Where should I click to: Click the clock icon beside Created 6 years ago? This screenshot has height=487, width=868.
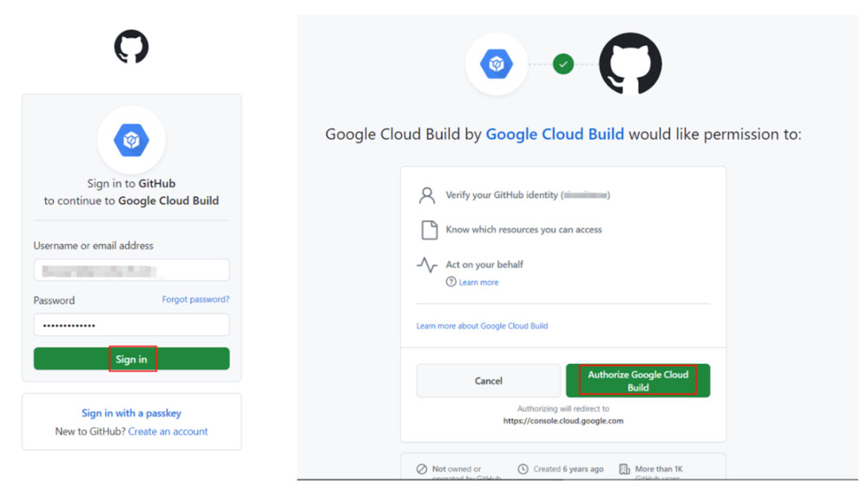click(x=523, y=469)
